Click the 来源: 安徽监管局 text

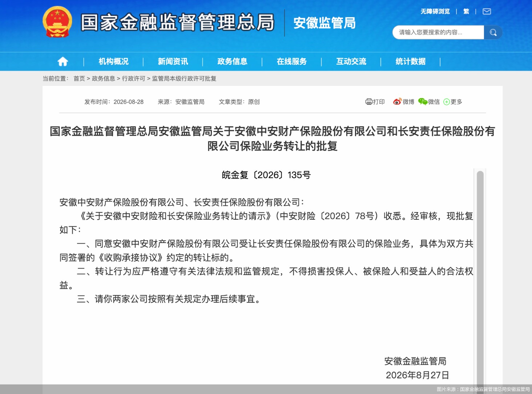click(181, 102)
